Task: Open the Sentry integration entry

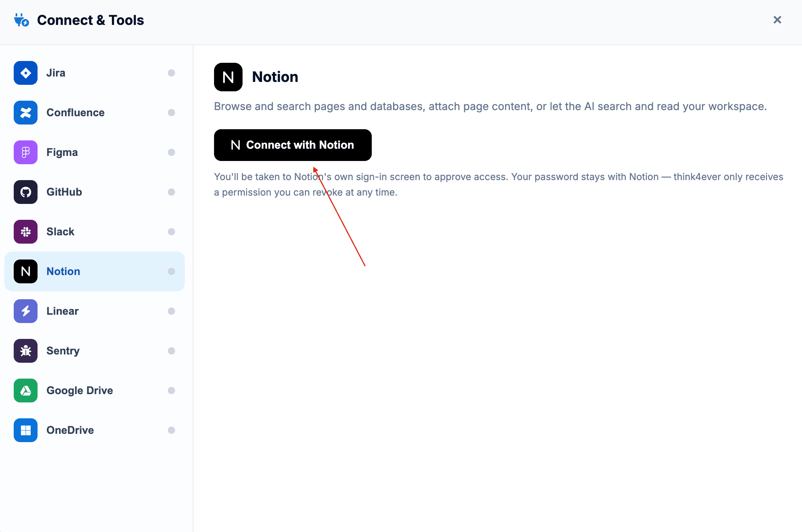Action: coord(95,351)
